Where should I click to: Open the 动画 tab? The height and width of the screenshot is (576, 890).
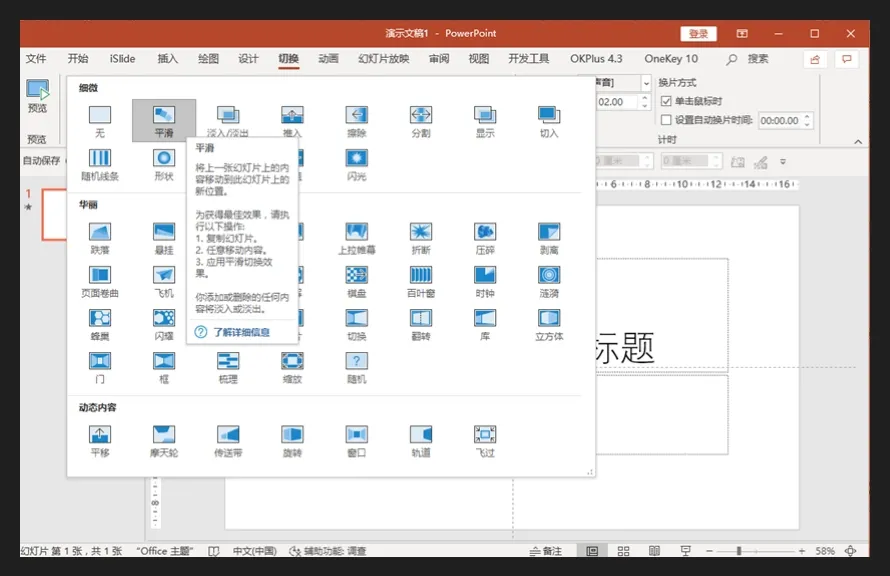(x=328, y=58)
